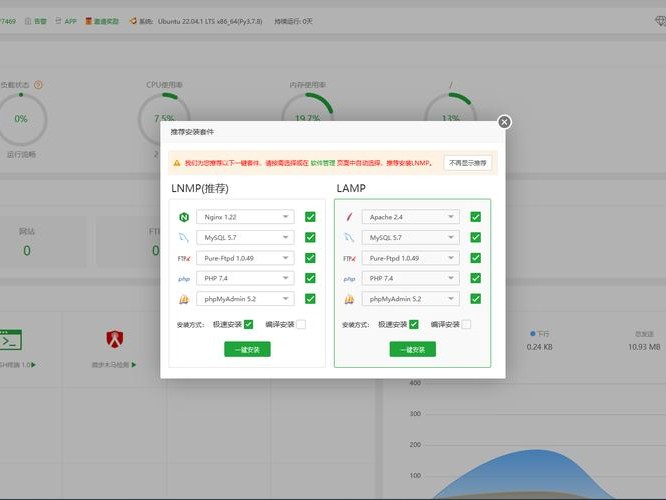The height and width of the screenshot is (500, 666).
Task: Open the LAMP PHP 7.4 version dropdown
Action: (x=411, y=278)
